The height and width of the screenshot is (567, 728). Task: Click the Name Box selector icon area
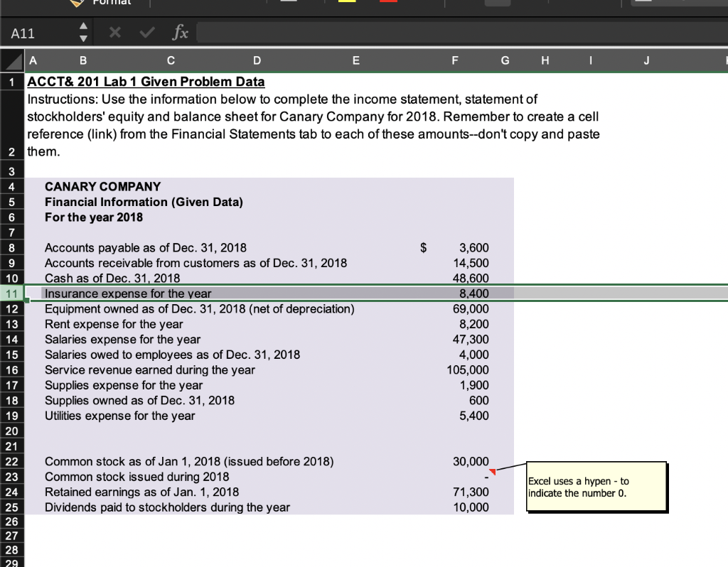82,33
